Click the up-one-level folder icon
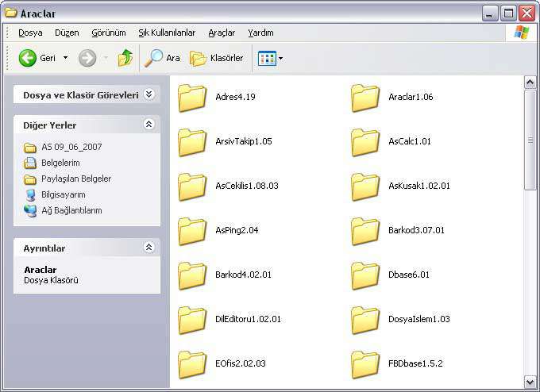The image size is (540, 392). 125,58
